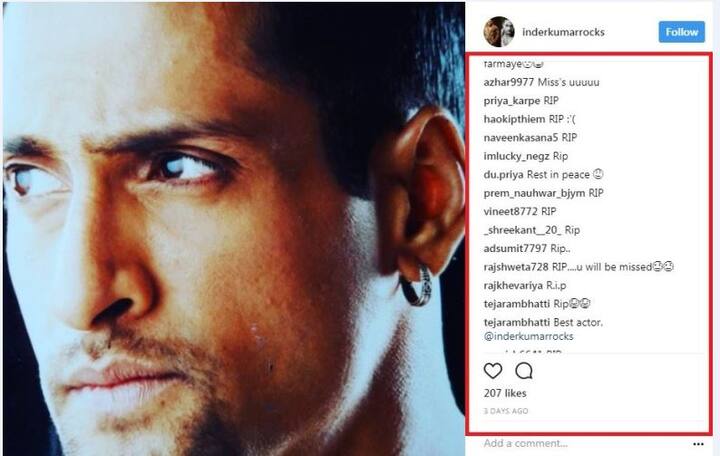Screen dimensions: 720x456
Task: Click inderkumarrocks profile avatar
Action: point(499,32)
